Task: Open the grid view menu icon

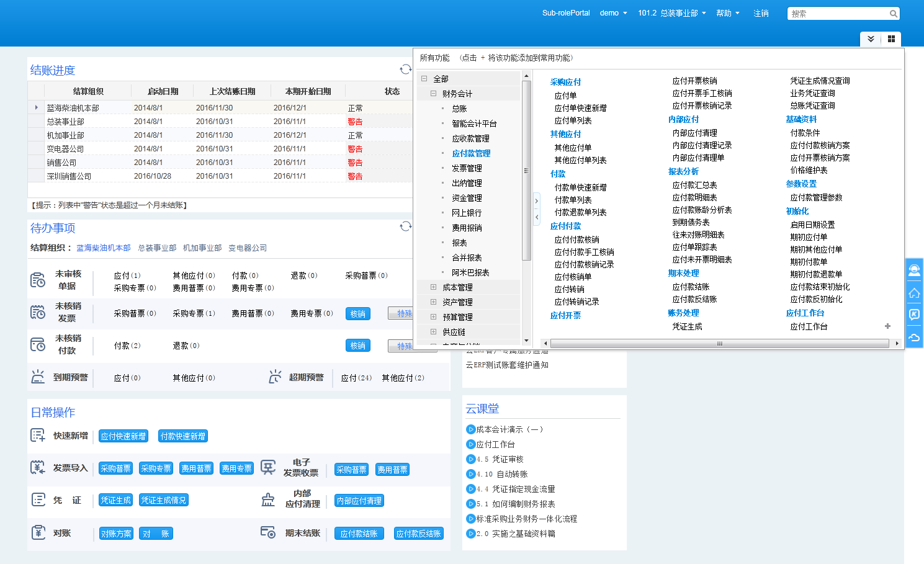Action: [891, 38]
